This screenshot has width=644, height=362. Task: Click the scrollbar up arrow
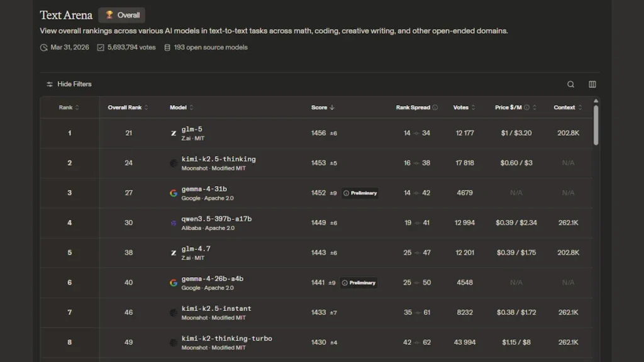[596, 101]
